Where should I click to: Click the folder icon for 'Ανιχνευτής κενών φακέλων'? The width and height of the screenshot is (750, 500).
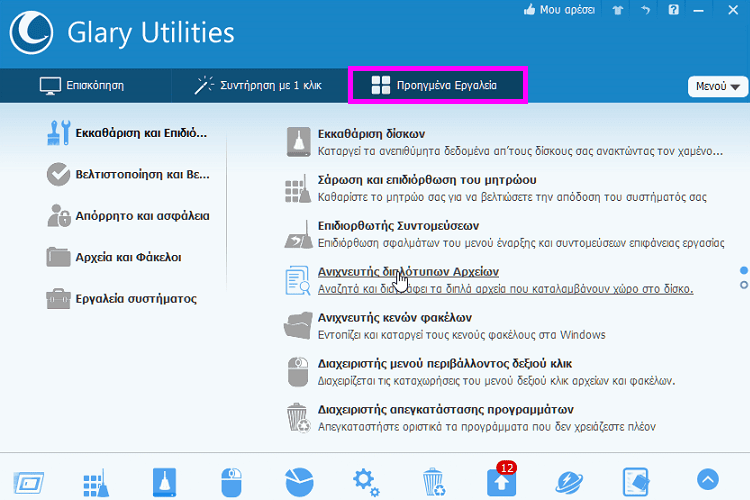(298, 326)
